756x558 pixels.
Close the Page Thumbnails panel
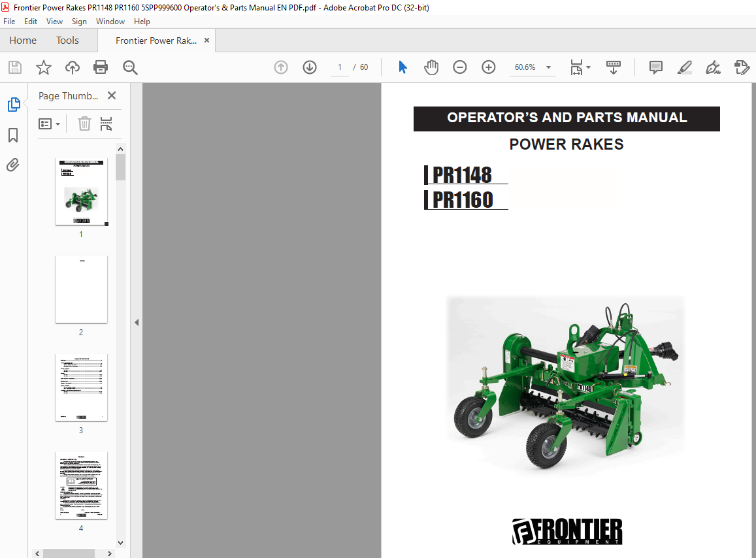point(112,95)
